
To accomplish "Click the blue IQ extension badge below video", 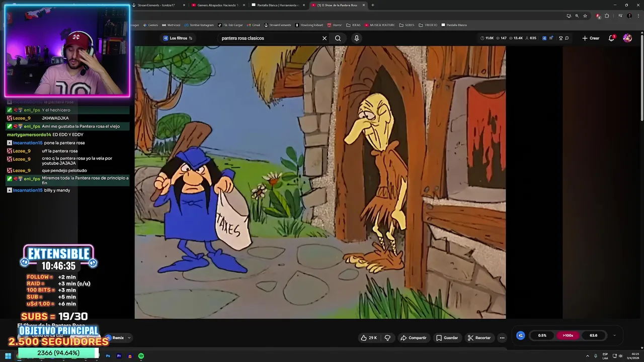I will (521, 335).
